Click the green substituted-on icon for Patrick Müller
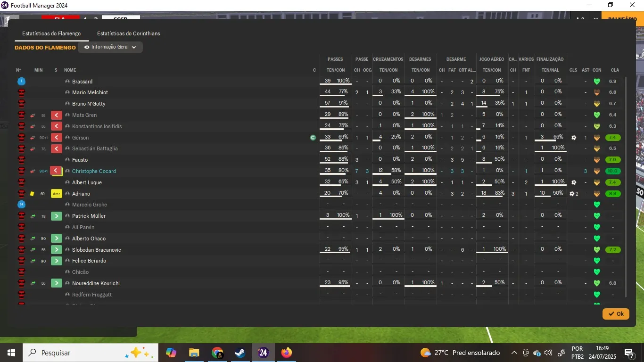 pos(57,216)
